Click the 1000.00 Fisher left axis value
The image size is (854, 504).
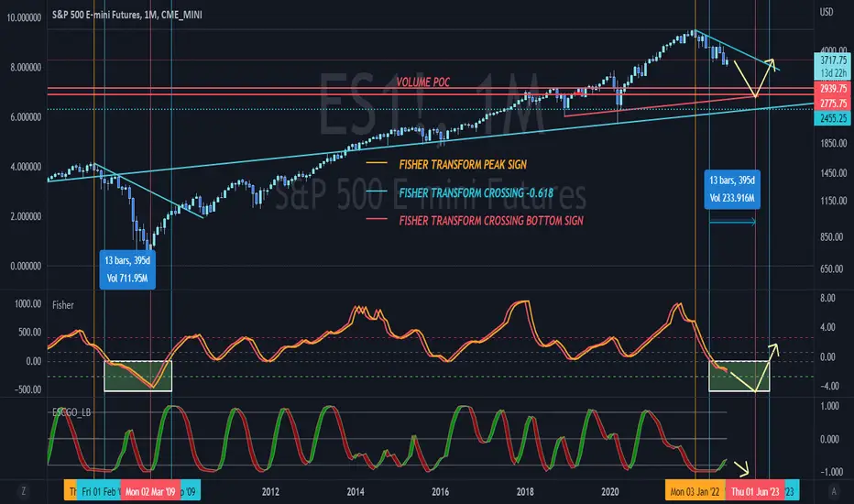point(27,303)
